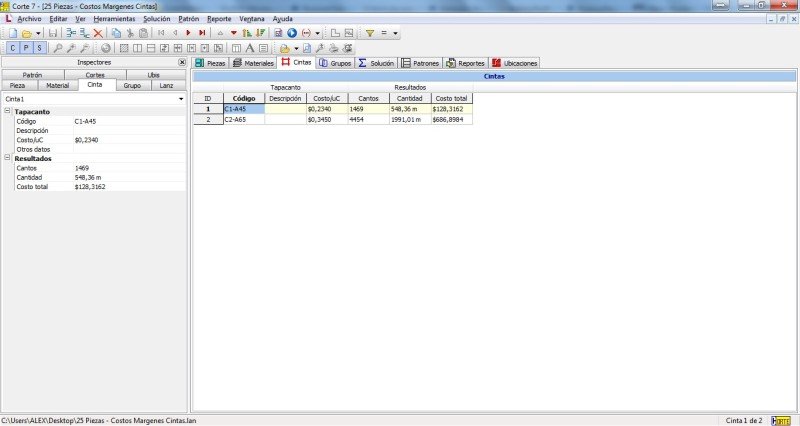Collapse the Tapacanto section
Screen dimensions: 800x426
coord(7,111)
